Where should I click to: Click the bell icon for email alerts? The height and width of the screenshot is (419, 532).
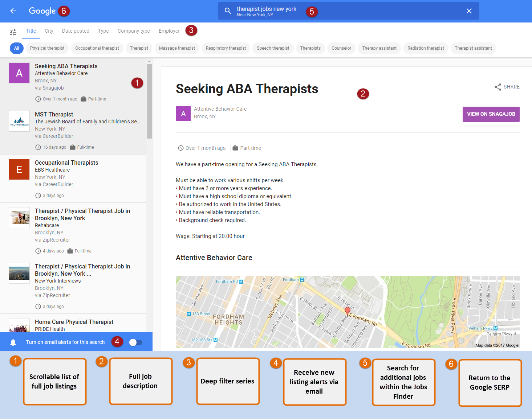[x=13, y=342]
